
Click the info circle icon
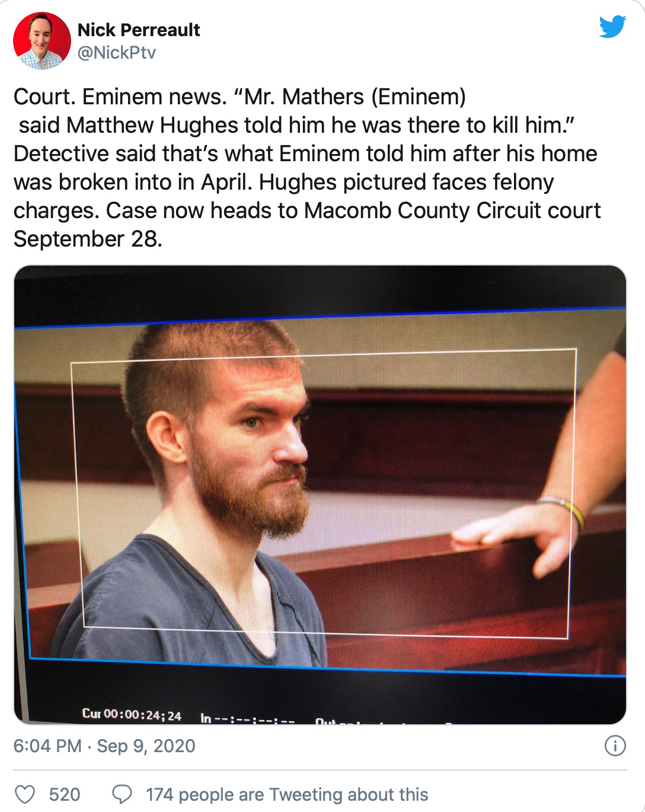tap(615, 746)
